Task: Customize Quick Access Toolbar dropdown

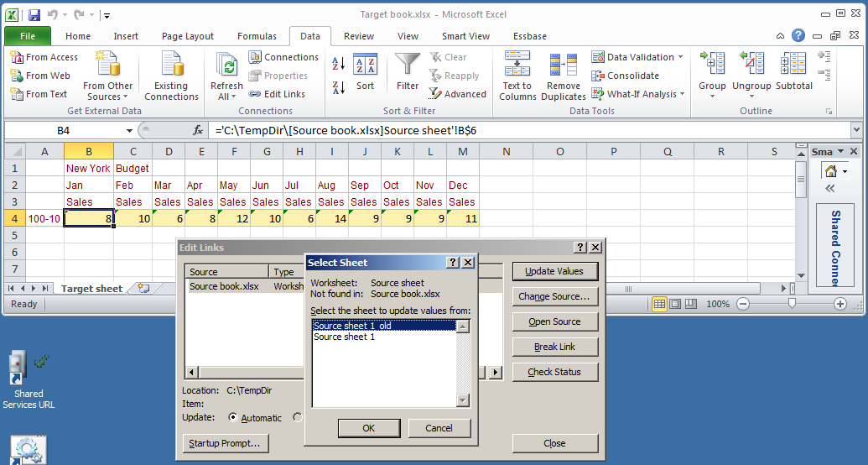Action: coord(107,15)
